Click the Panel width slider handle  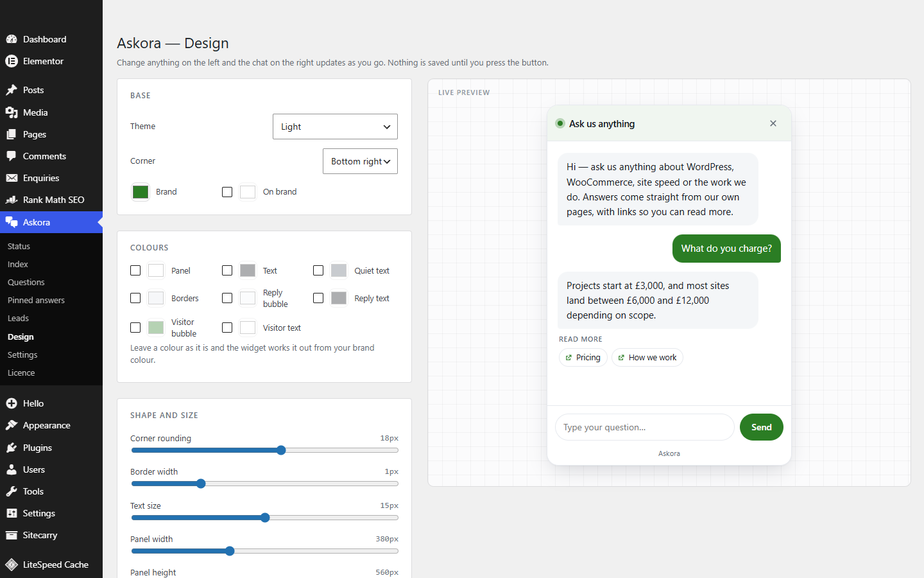tap(230, 551)
